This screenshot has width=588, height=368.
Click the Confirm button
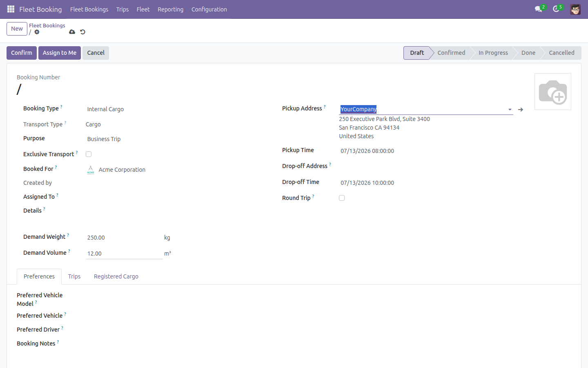22,53
